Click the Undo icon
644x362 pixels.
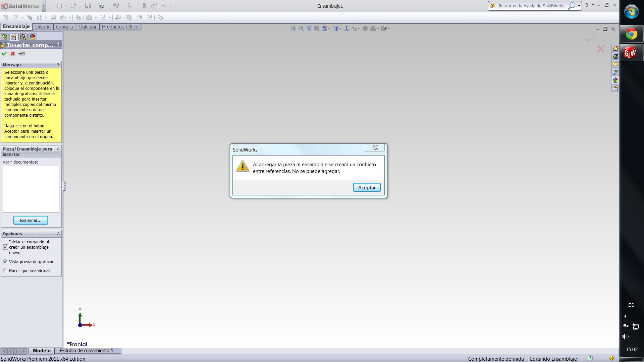[116, 6]
